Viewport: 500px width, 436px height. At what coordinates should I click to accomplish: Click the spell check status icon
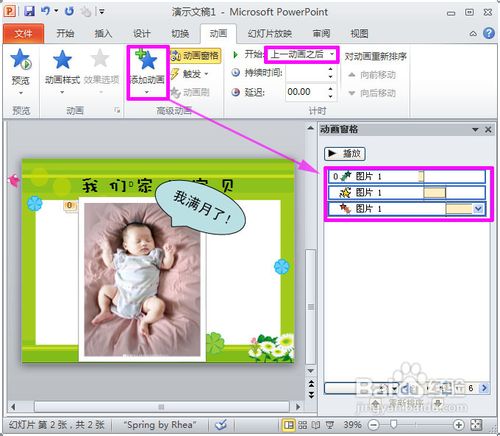click(x=221, y=425)
